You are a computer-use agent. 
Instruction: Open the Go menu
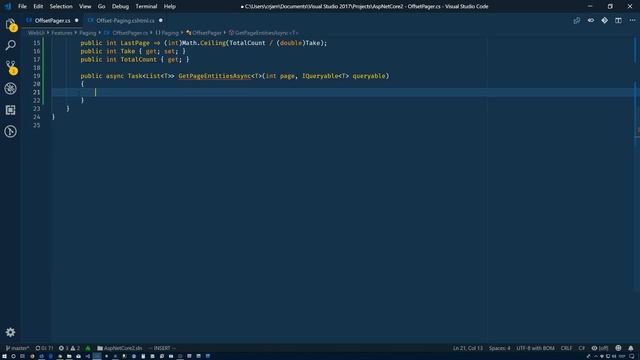coord(101,7)
